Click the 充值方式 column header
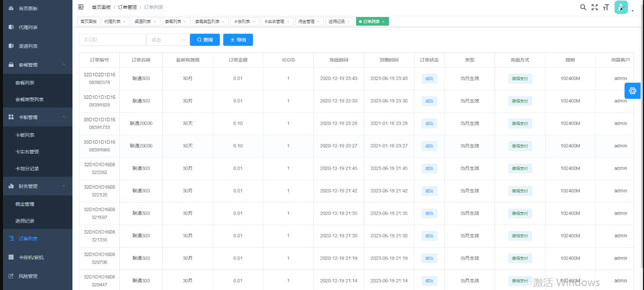 coord(520,60)
